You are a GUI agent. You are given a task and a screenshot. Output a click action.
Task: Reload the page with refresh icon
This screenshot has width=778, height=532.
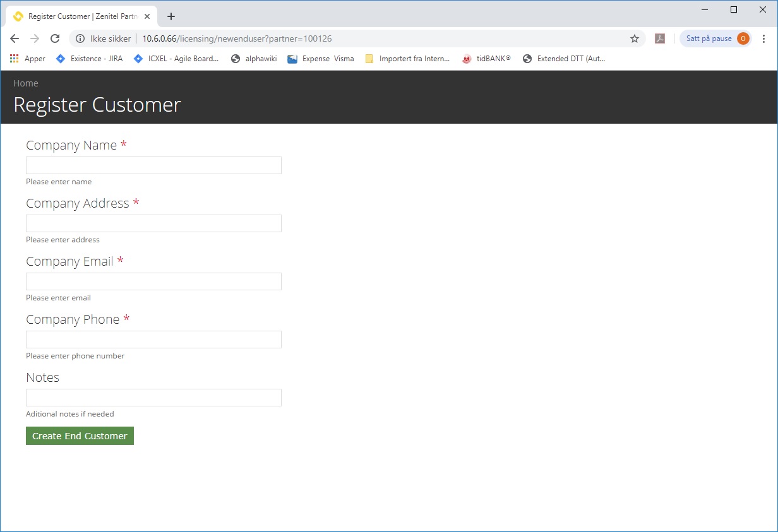[55, 38]
